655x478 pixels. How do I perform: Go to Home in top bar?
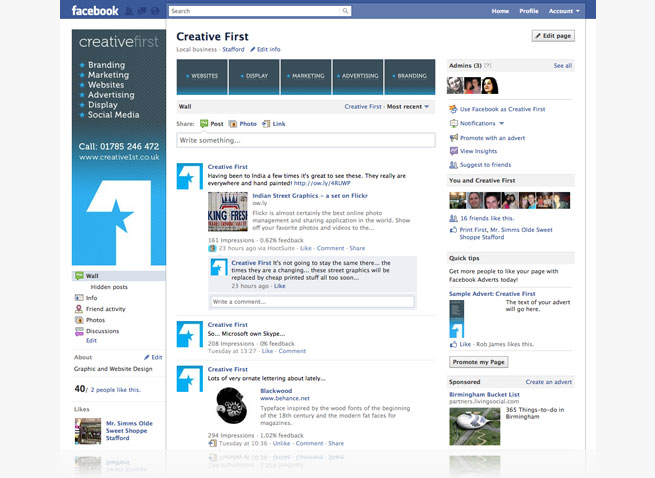pyautogui.click(x=500, y=11)
